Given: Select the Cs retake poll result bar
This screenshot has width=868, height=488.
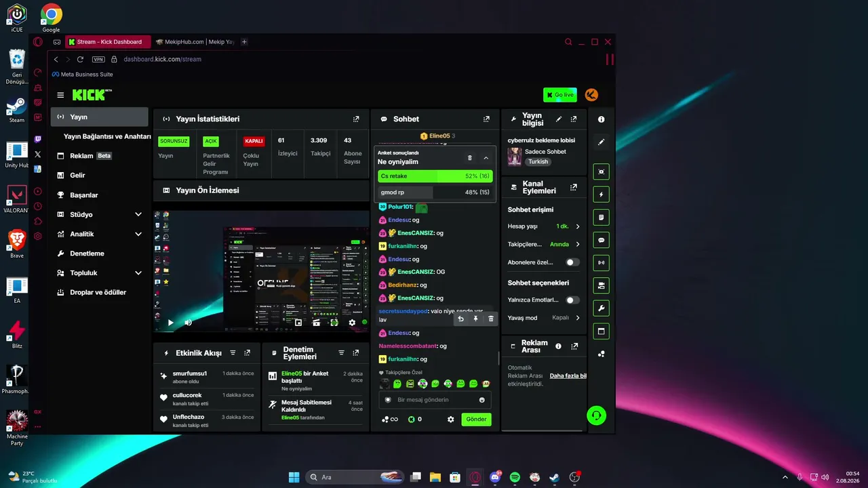Looking at the screenshot, I should tap(435, 176).
